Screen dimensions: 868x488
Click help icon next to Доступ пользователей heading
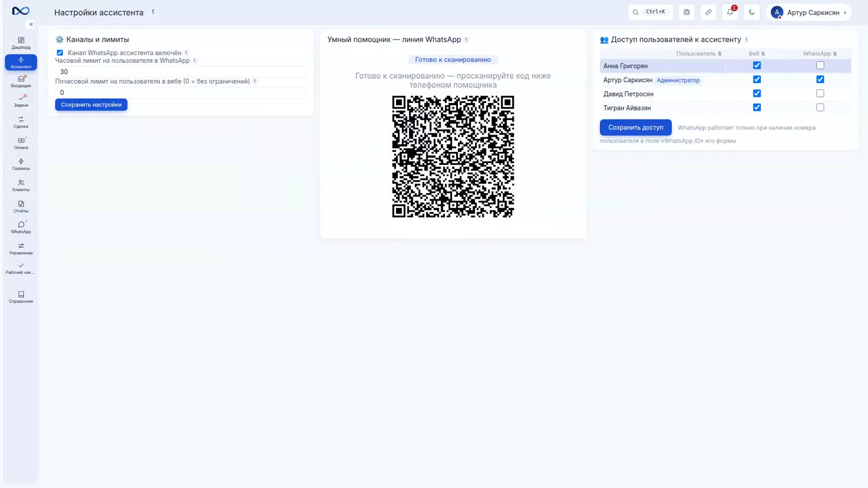click(746, 40)
